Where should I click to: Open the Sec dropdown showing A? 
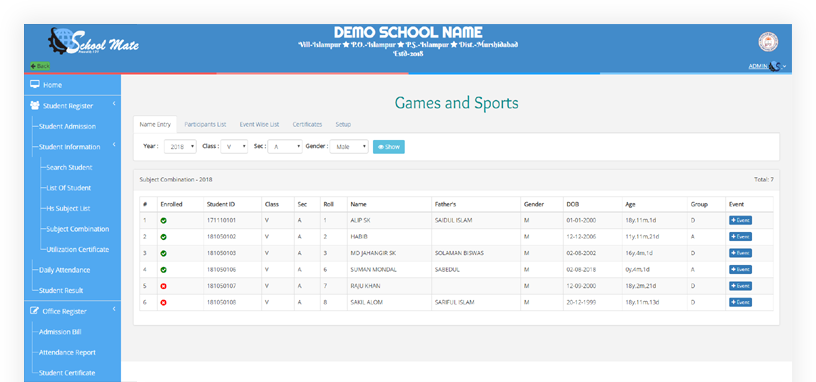click(285, 147)
